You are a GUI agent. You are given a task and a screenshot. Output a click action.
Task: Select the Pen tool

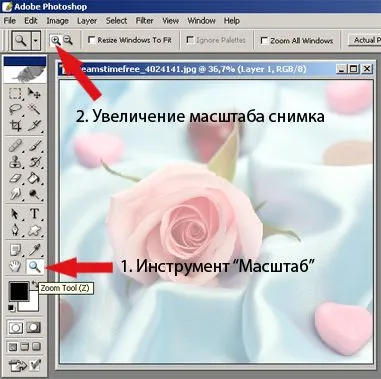(x=15, y=230)
